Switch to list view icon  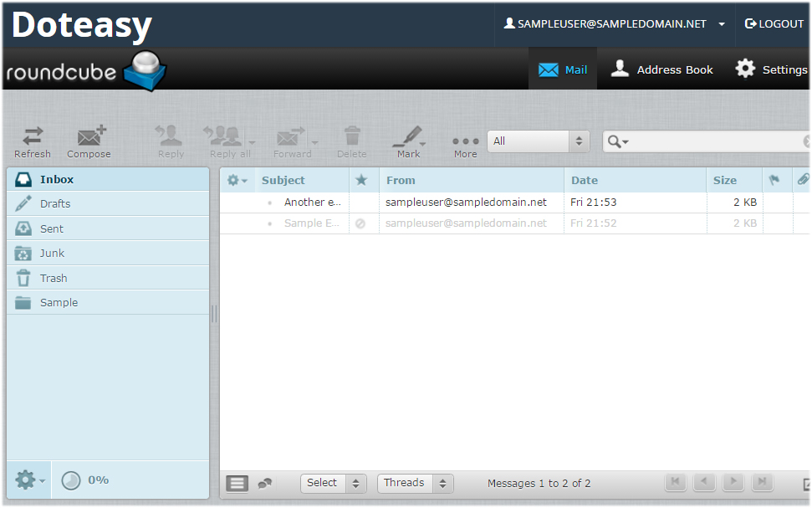click(237, 484)
